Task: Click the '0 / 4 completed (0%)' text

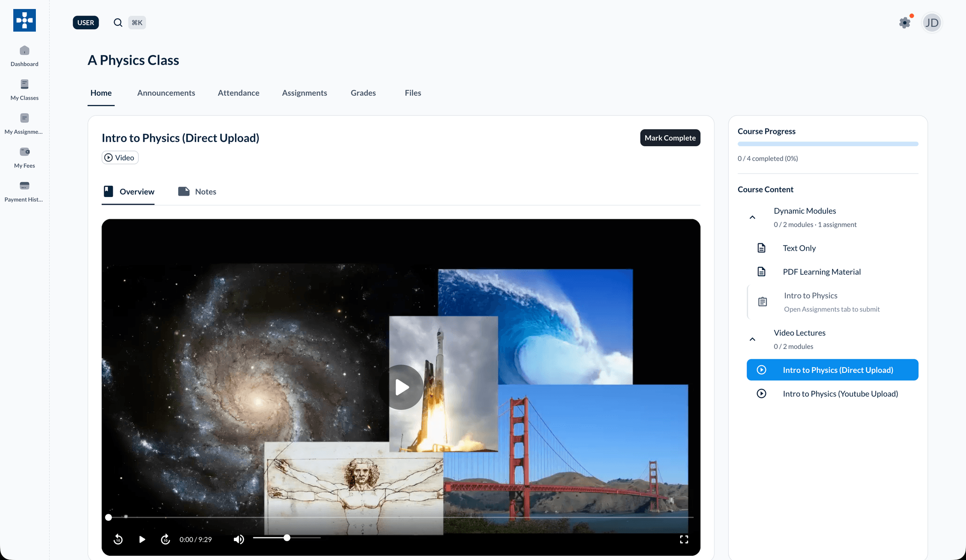Action: click(x=768, y=158)
